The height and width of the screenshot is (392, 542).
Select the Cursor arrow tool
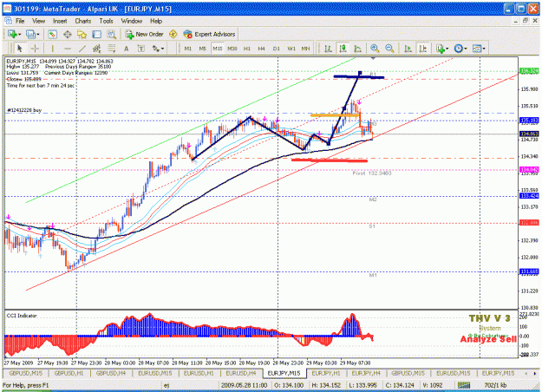(19, 49)
